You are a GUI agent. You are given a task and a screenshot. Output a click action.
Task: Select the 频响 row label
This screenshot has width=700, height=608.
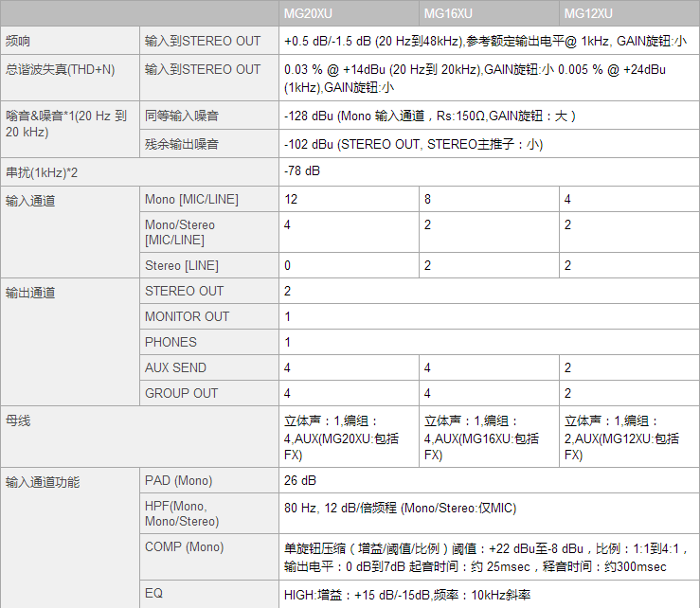[18, 42]
